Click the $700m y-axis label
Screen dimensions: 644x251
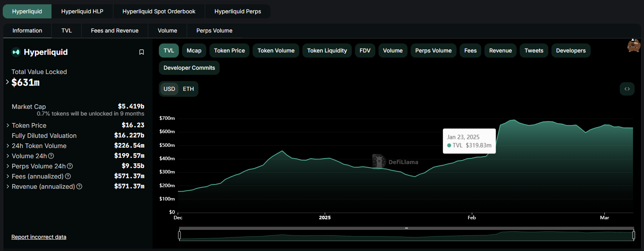coord(167,118)
